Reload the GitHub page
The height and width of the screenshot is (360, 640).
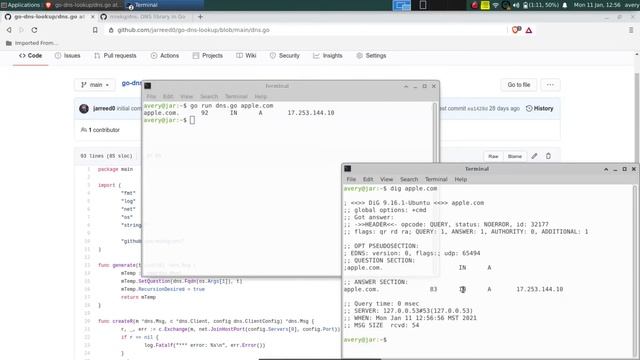point(34,30)
